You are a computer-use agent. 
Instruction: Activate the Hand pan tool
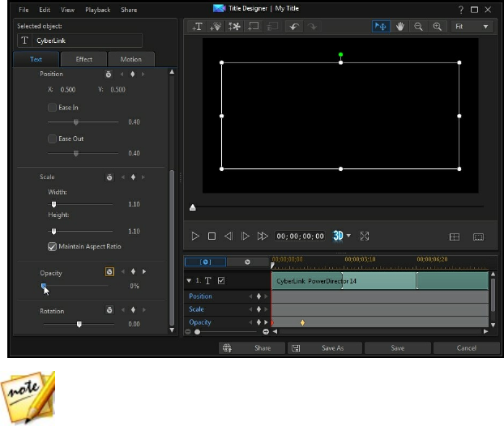[399, 27]
